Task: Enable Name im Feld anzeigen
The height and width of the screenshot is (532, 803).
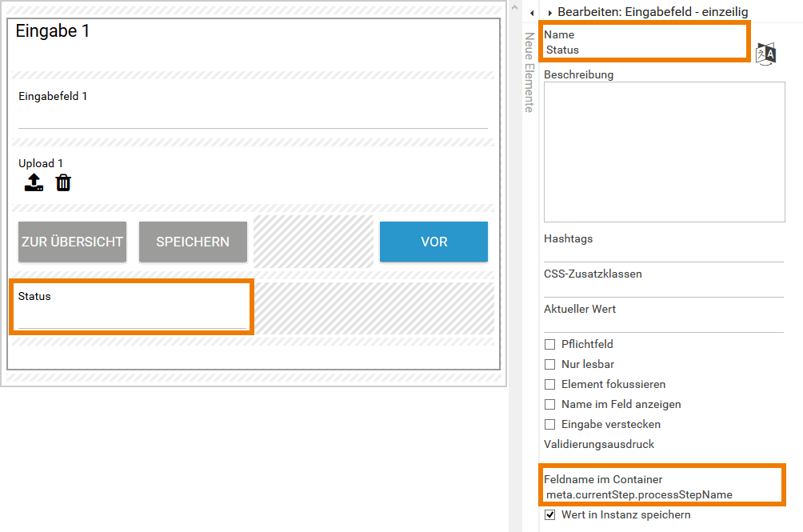Action: [549, 405]
